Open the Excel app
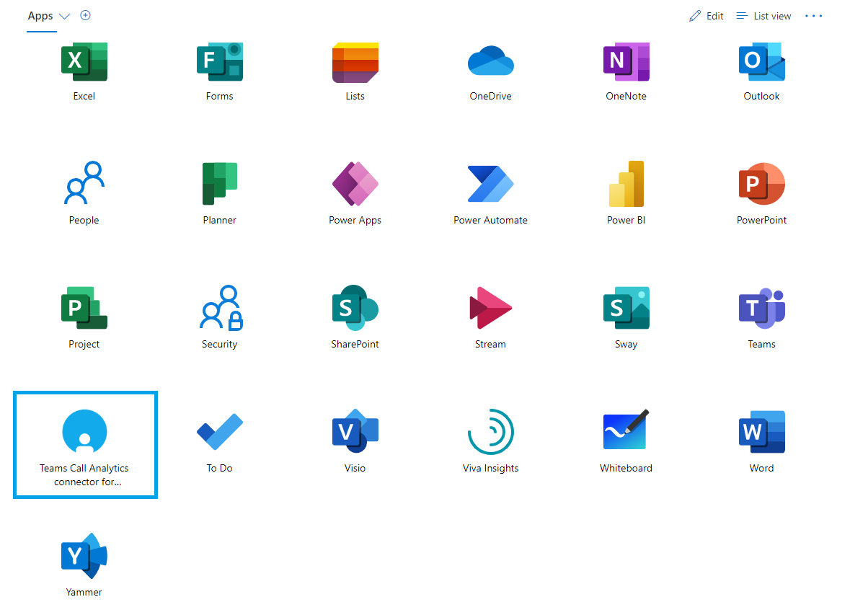The width and height of the screenshot is (868, 615). pyautogui.click(x=84, y=63)
